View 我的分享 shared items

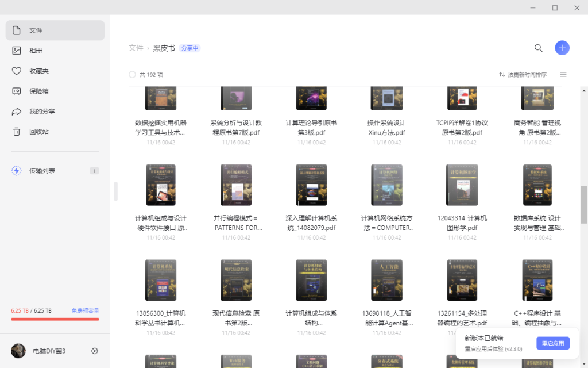coord(55,112)
